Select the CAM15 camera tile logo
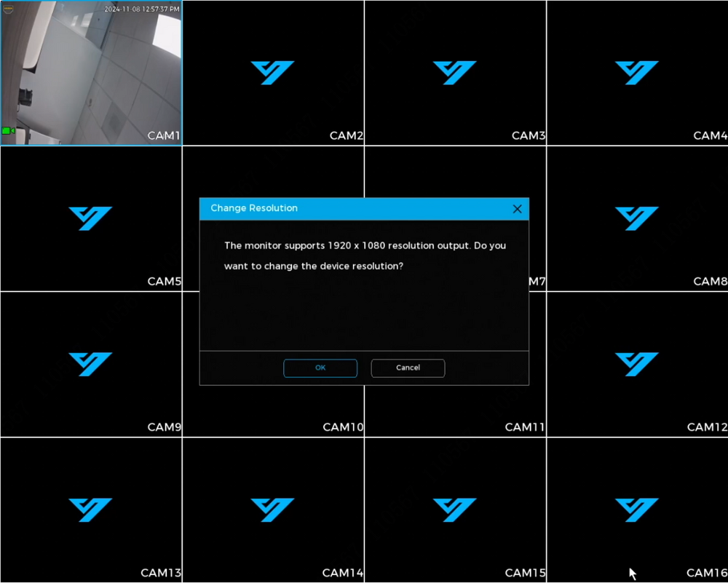The height and width of the screenshot is (583, 728). click(x=454, y=509)
